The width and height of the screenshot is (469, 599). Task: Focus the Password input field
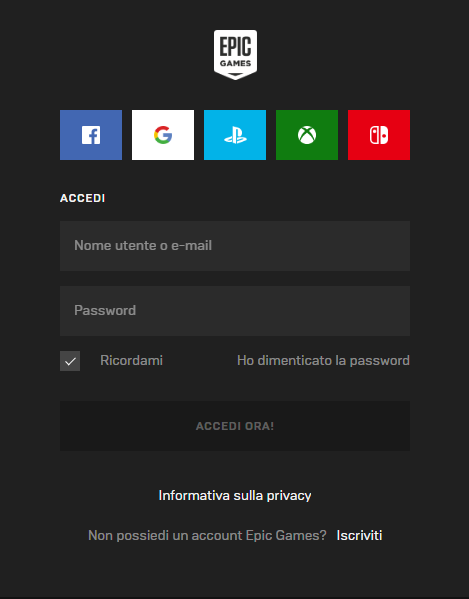pos(235,311)
